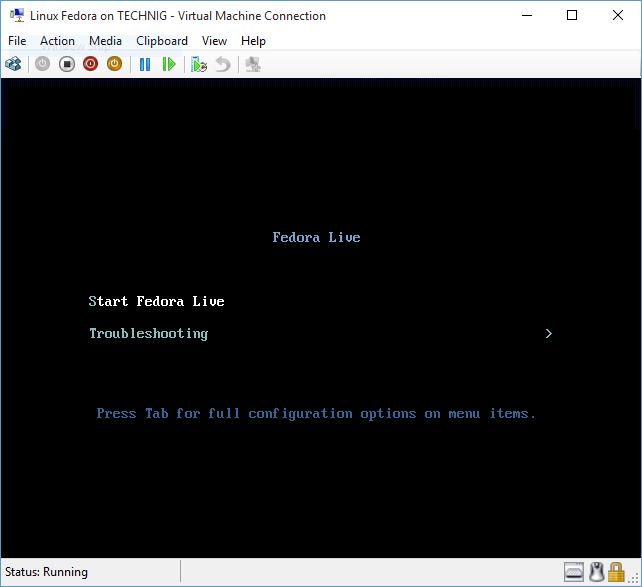This screenshot has width=642, height=587.
Task: Maximize the Virtual Machine Connection window
Action: tap(572, 16)
